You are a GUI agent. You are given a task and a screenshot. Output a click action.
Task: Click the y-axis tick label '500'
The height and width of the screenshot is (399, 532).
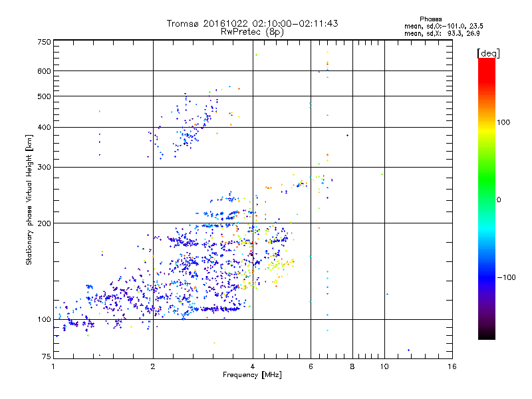[44, 96]
